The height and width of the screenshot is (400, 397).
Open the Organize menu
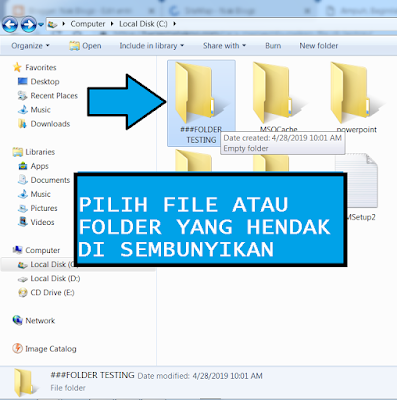(x=30, y=46)
